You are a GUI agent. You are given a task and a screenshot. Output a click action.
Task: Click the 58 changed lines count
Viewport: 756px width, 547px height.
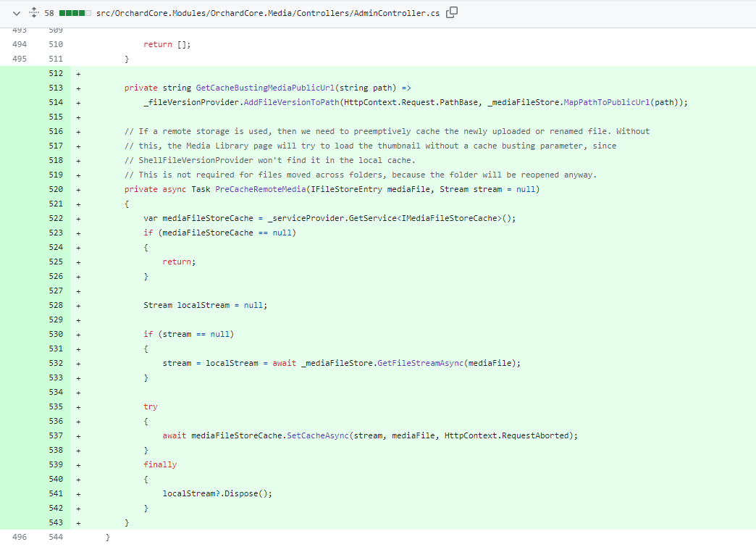[49, 13]
